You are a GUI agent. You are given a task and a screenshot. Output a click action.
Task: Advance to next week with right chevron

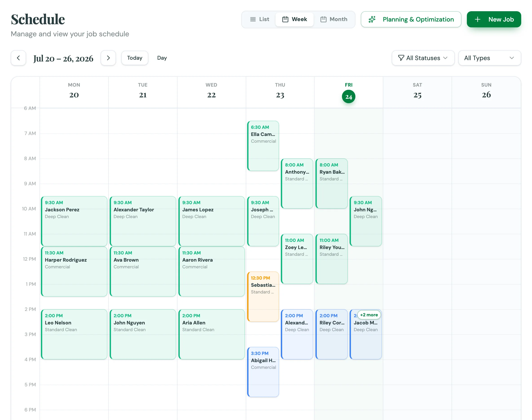click(108, 58)
